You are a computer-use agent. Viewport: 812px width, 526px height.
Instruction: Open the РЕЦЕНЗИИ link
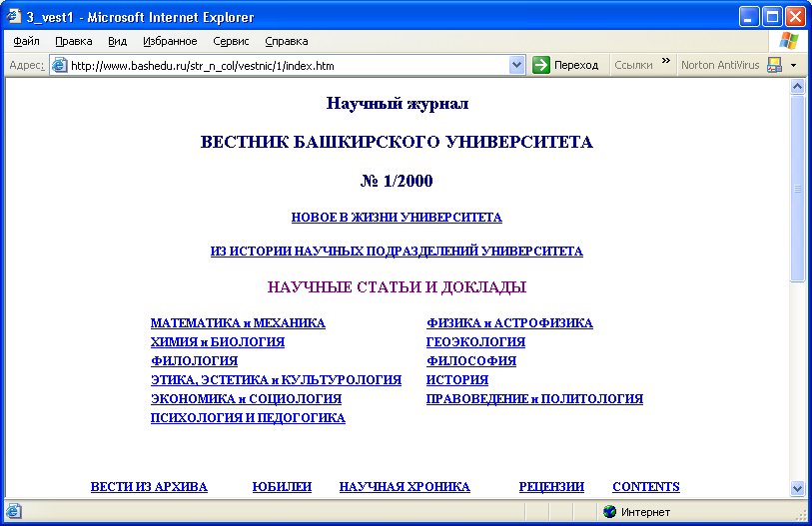[551, 487]
